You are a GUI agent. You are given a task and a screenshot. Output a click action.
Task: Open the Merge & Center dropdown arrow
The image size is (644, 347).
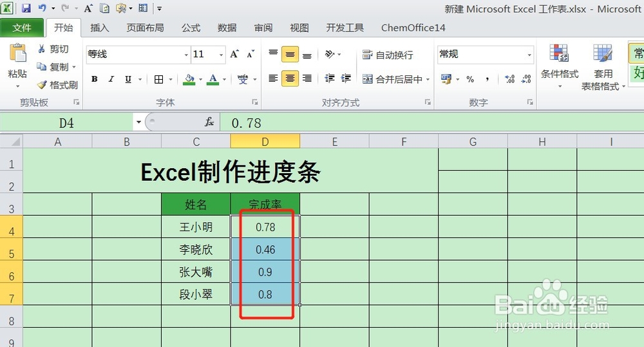(x=428, y=79)
